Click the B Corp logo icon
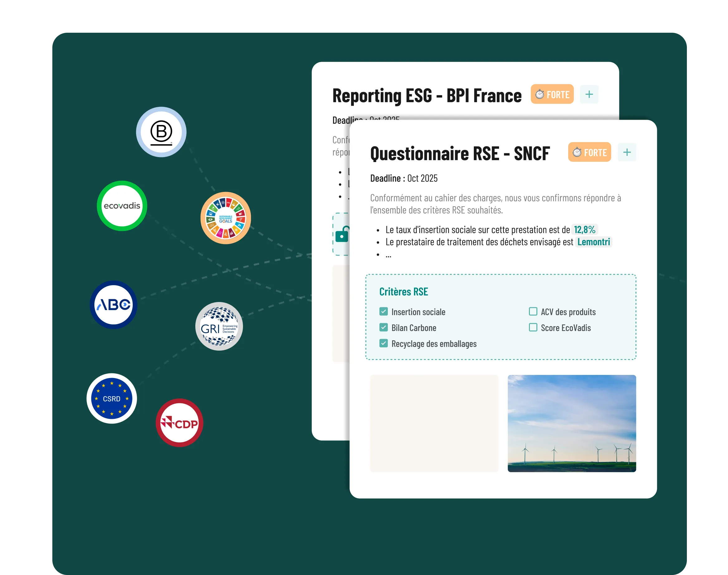Image resolution: width=728 pixels, height=575 pixels. tap(161, 132)
